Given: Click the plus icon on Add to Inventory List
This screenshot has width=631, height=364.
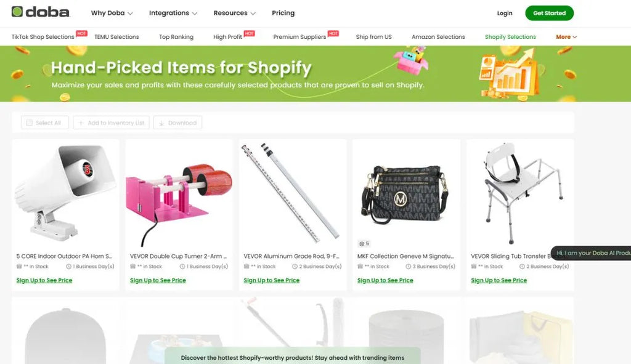Looking at the screenshot, I should [81, 123].
